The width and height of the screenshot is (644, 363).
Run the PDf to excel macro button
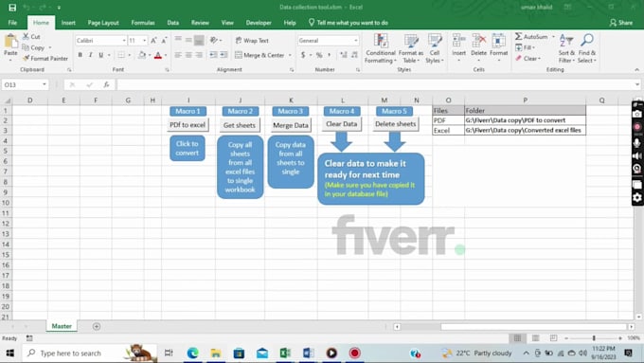coord(188,124)
